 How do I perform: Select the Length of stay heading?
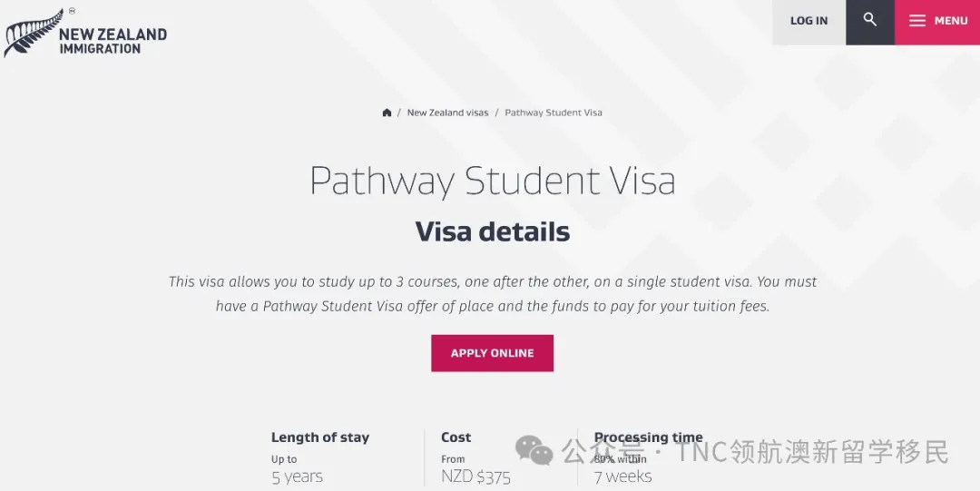point(320,437)
